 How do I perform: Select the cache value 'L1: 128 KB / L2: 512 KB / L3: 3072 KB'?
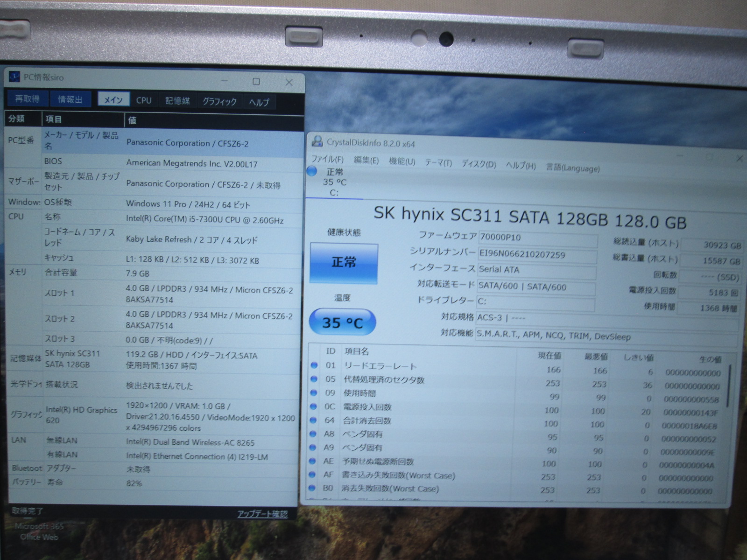(x=192, y=260)
